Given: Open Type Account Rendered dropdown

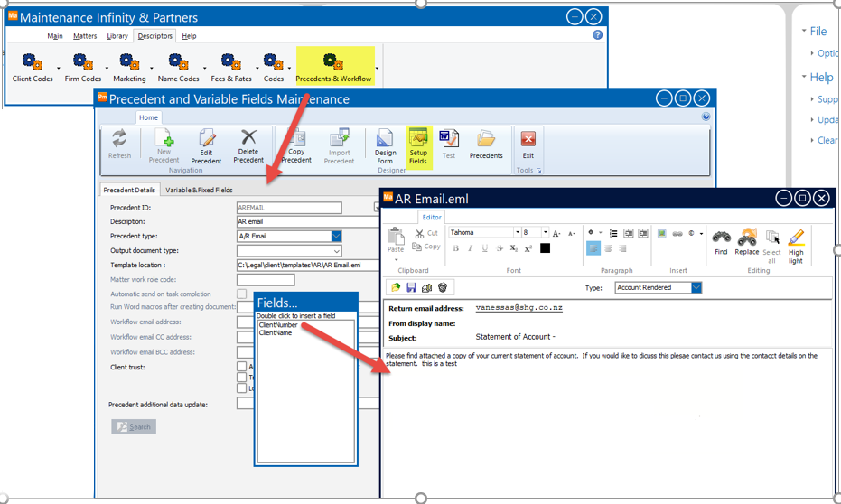Looking at the screenshot, I should click(x=696, y=287).
